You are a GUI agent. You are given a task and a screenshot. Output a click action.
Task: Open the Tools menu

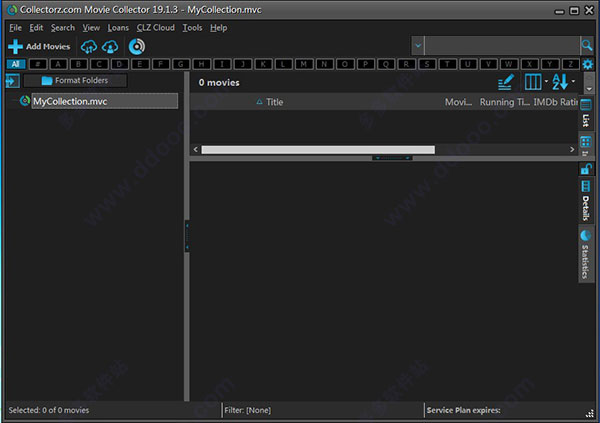pos(192,28)
